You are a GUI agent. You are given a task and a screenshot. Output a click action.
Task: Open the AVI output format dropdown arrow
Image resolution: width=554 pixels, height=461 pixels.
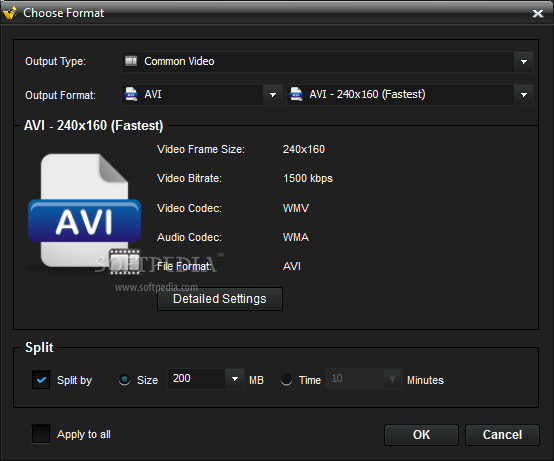click(272, 95)
